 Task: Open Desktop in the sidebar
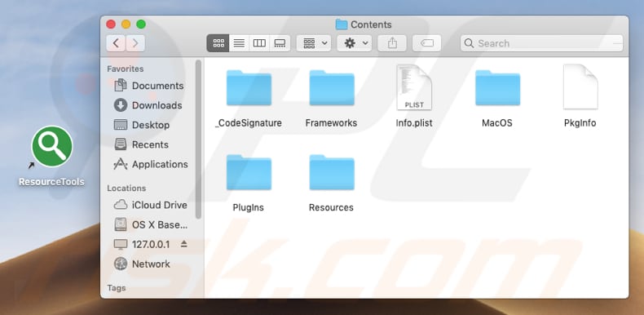(x=142, y=125)
